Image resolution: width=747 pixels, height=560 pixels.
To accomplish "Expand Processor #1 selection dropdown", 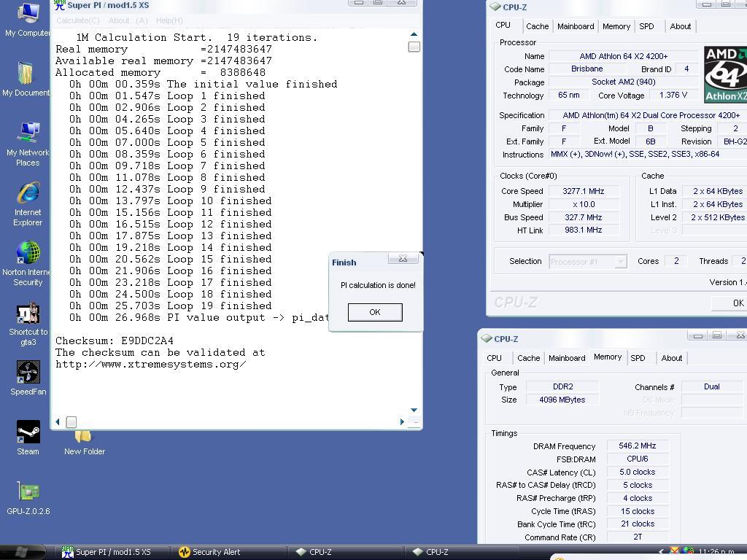I will (x=620, y=262).
